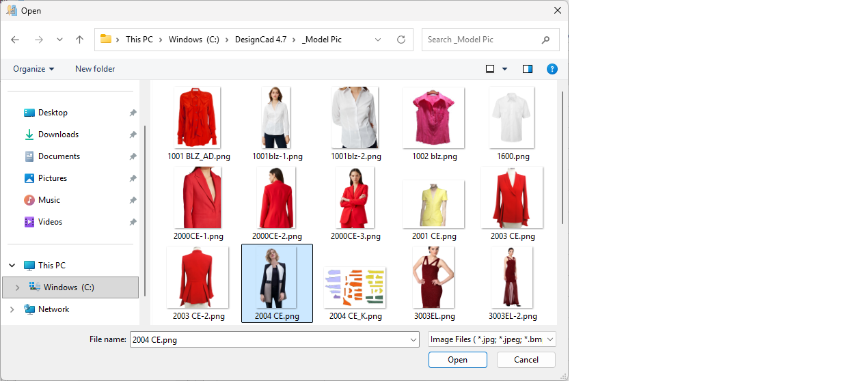Expand the file type filter dropdown
This screenshot has height=381, width=868.
pos(550,339)
